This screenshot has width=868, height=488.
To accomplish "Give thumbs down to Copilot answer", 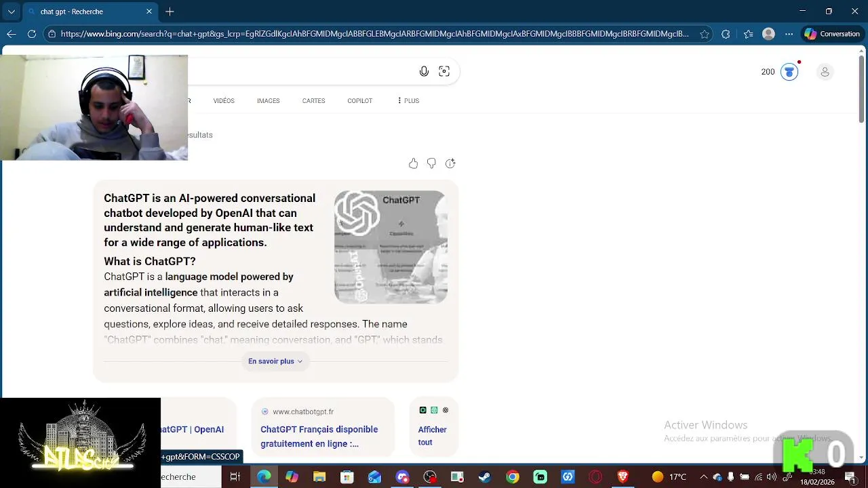I will click(x=431, y=163).
